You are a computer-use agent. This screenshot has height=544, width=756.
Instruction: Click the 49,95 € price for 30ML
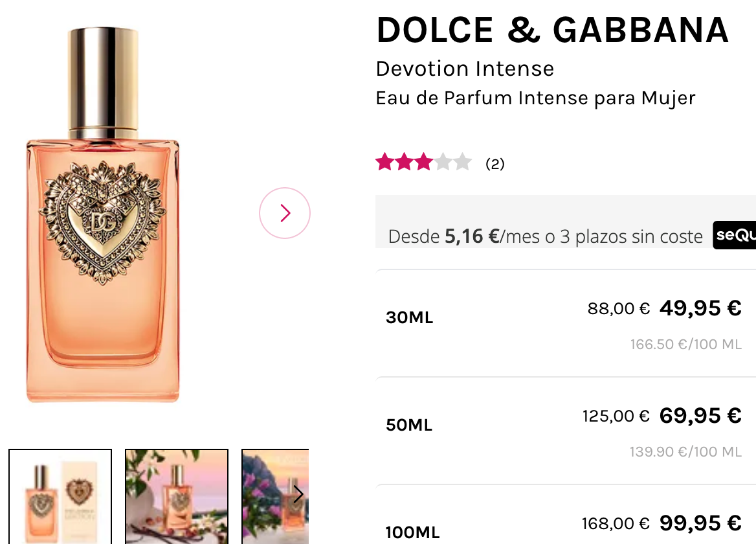(700, 308)
